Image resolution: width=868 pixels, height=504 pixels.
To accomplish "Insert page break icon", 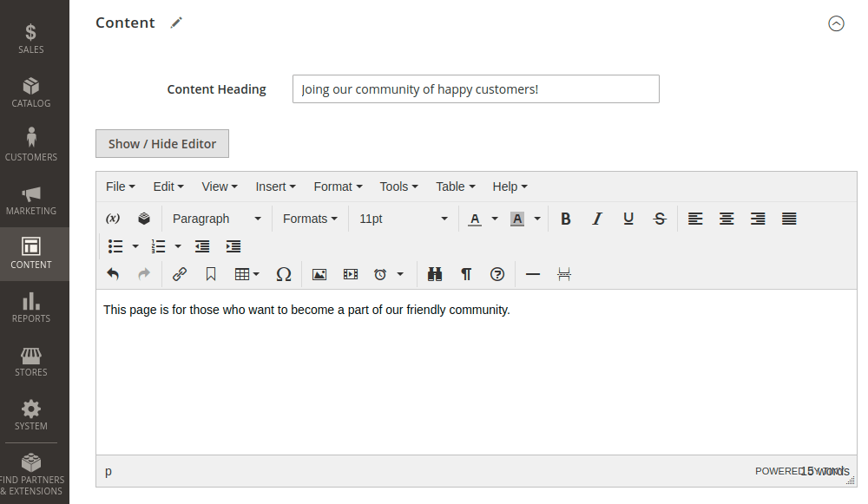I will coord(564,274).
